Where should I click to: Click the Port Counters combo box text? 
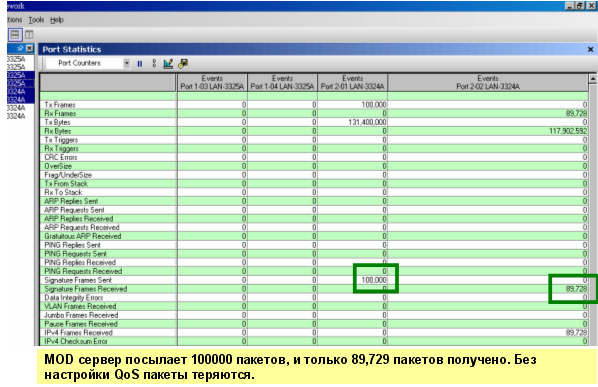coord(79,63)
